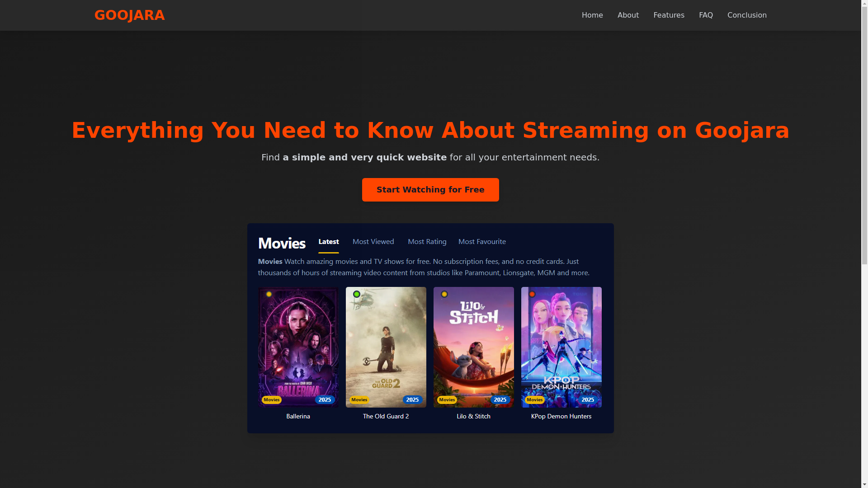This screenshot has height=488, width=868.
Task: Select the Latest tab
Action: tap(329, 242)
